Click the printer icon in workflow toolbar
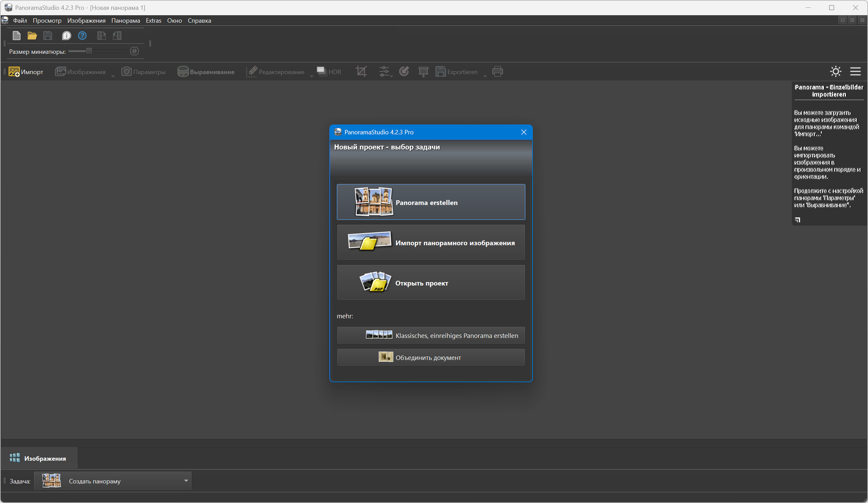Viewport: 868px width, 503px height. (x=497, y=72)
